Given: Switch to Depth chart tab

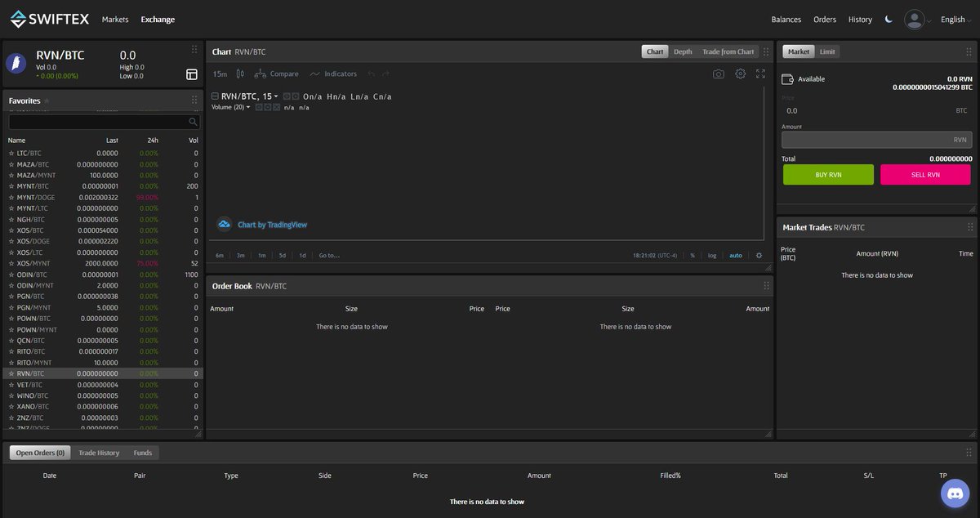Looking at the screenshot, I should 683,51.
